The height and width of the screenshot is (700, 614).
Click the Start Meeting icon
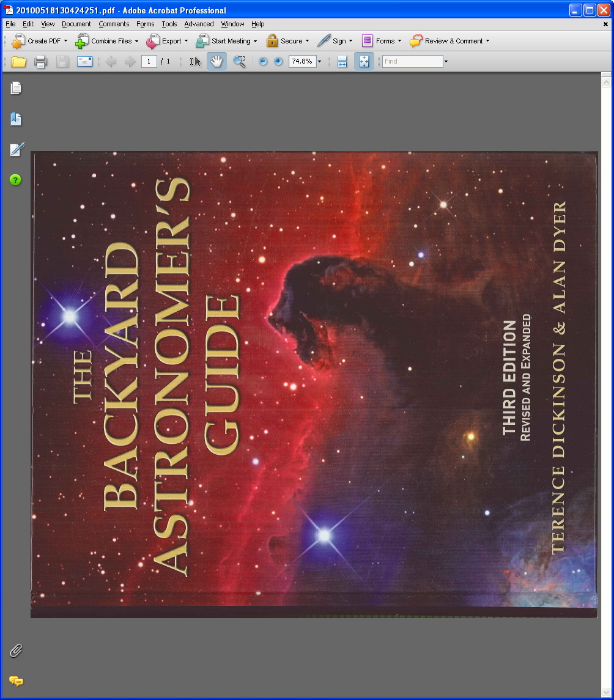tap(202, 41)
